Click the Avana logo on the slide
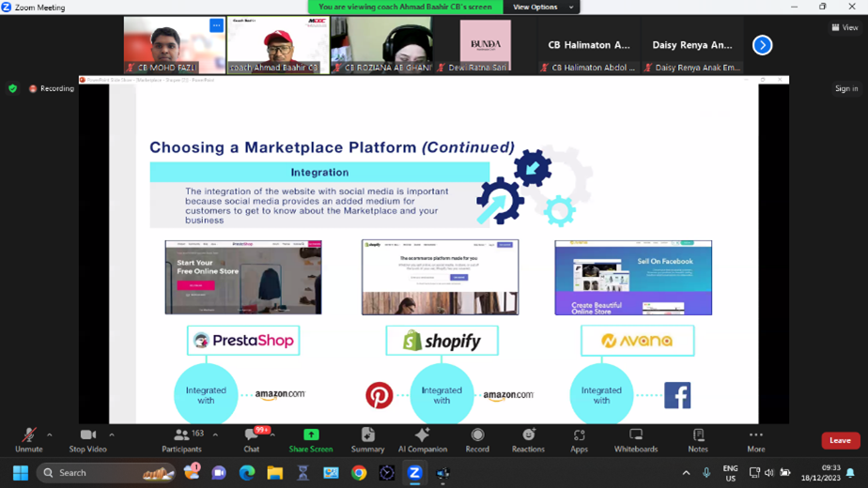This screenshot has width=868, height=488. (x=637, y=341)
